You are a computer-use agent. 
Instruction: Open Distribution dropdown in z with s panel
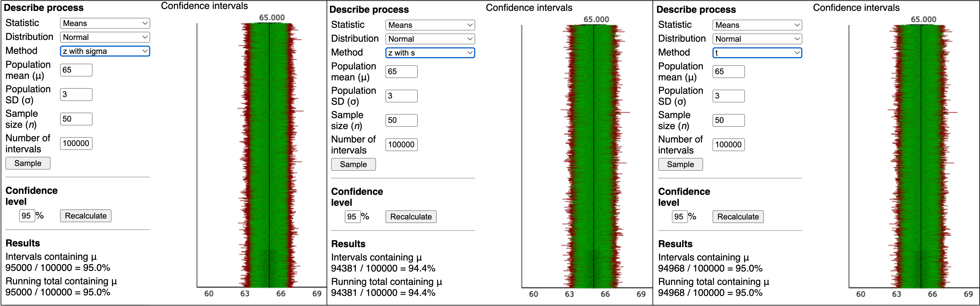coord(430,39)
